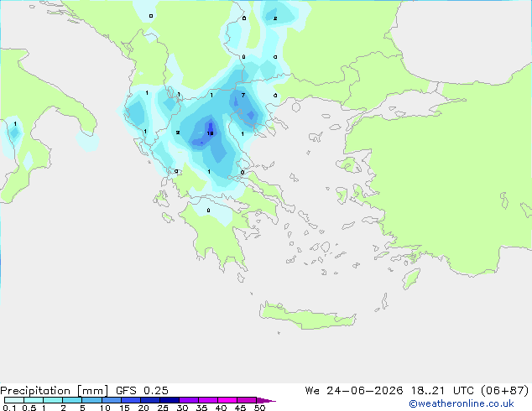The height and width of the screenshot is (411, 532).
Task: Select the 'GFS 0.25' model label
Action: (x=142, y=391)
